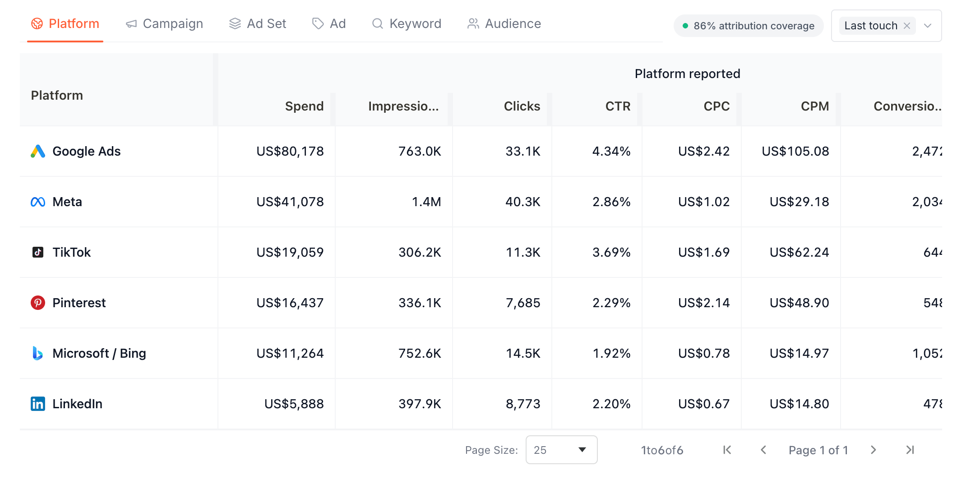Viewport: 980px width, 489px height.
Task: Click the Audience people icon
Action: [x=473, y=24]
